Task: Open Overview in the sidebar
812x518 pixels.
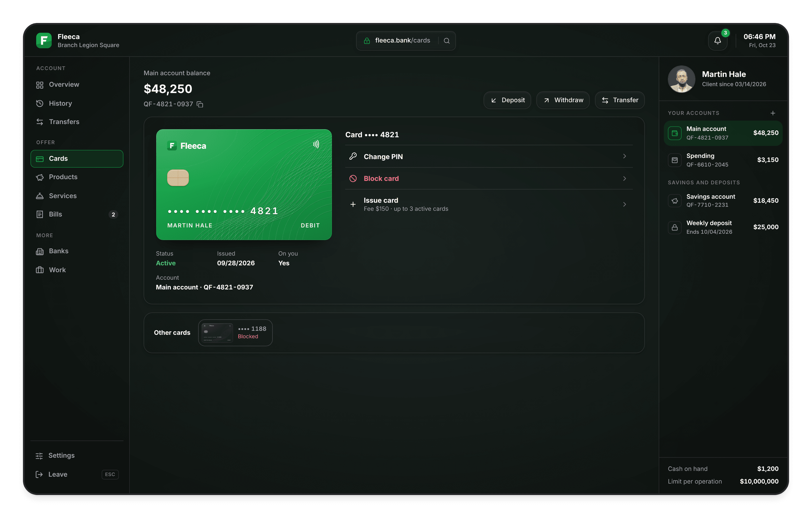Action: pyautogui.click(x=77, y=85)
